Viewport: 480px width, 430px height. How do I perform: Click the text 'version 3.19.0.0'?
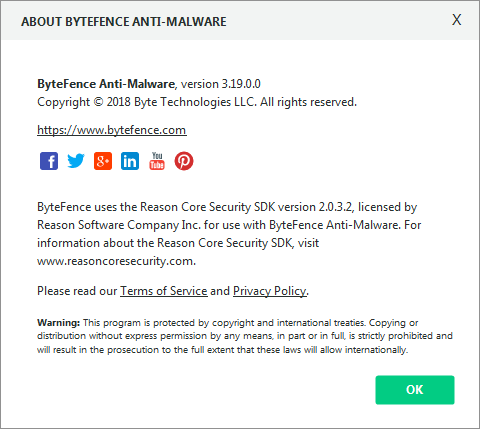(220, 84)
